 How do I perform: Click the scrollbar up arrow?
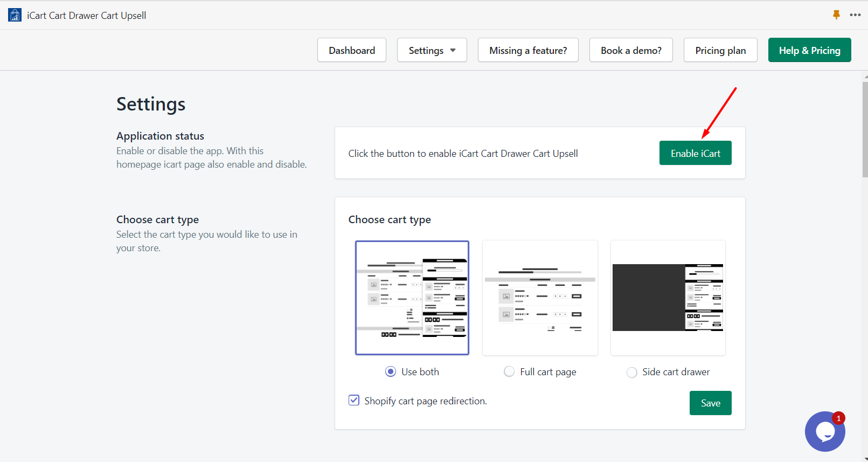point(865,77)
